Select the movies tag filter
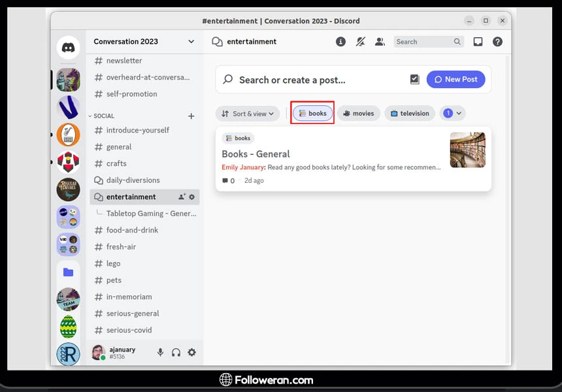The image size is (562, 392). pyautogui.click(x=358, y=114)
